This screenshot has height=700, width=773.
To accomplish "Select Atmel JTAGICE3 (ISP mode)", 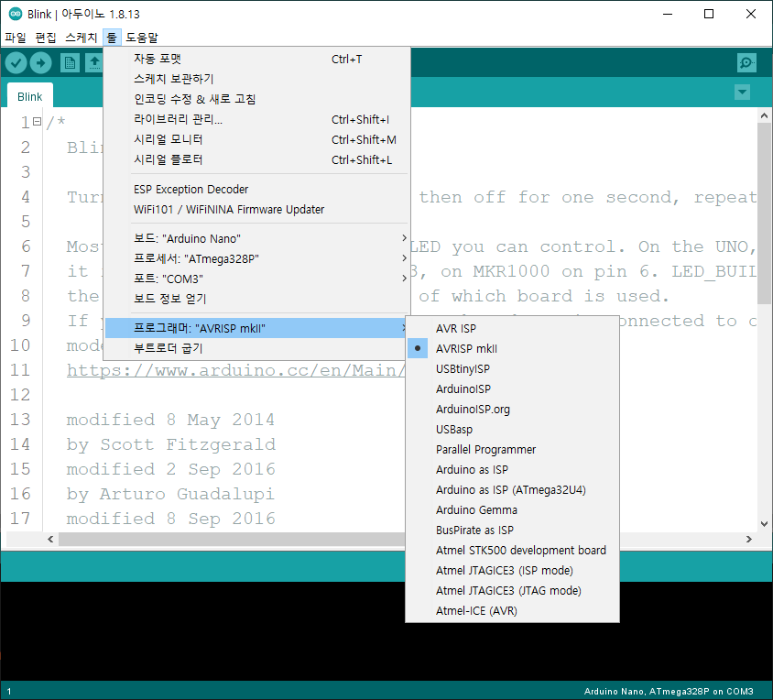I will point(512,571).
